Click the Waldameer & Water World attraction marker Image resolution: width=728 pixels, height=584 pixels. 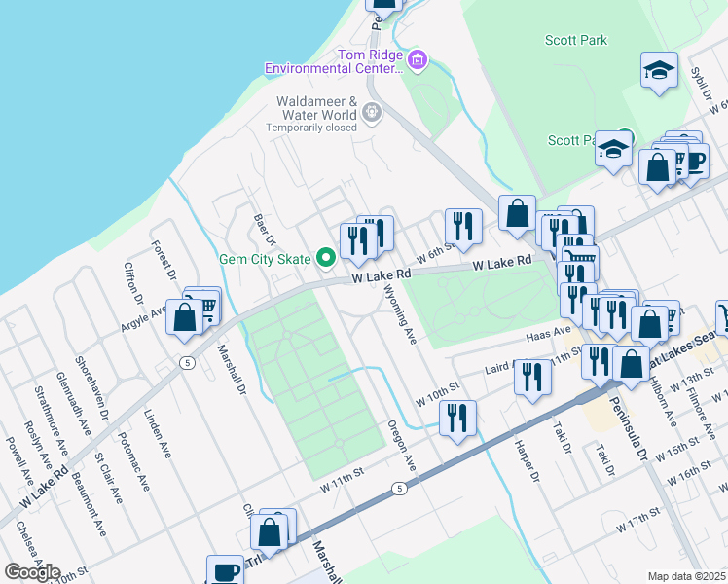pyautogui.click(x=372, y=113)
